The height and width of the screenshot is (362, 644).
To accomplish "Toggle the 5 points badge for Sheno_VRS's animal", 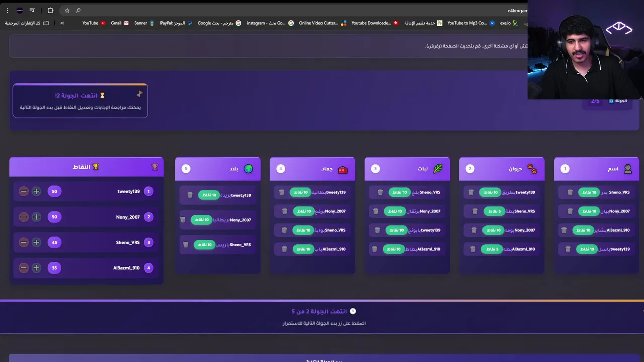I will pos(494,211).
